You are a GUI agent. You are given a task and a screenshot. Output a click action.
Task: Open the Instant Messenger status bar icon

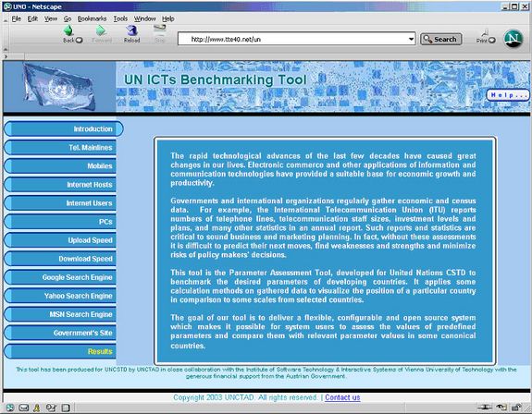(37, 408)
